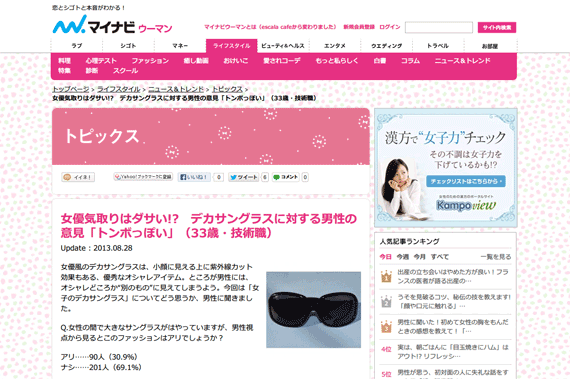Go to 癒し動画 in pink submenu
Image resolution: width=570 pixels, height=379 pixels.
click(196, 61)
